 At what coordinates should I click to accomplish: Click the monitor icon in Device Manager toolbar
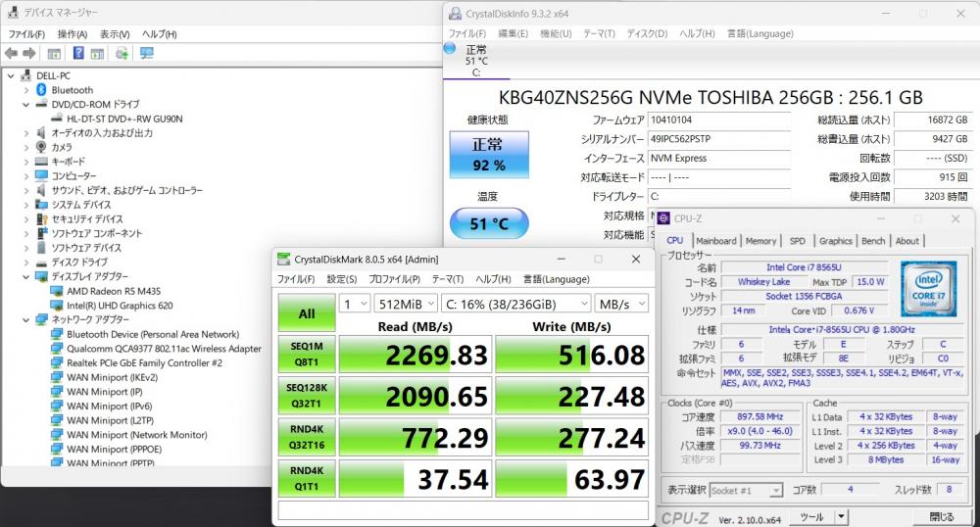coord(147,53)
